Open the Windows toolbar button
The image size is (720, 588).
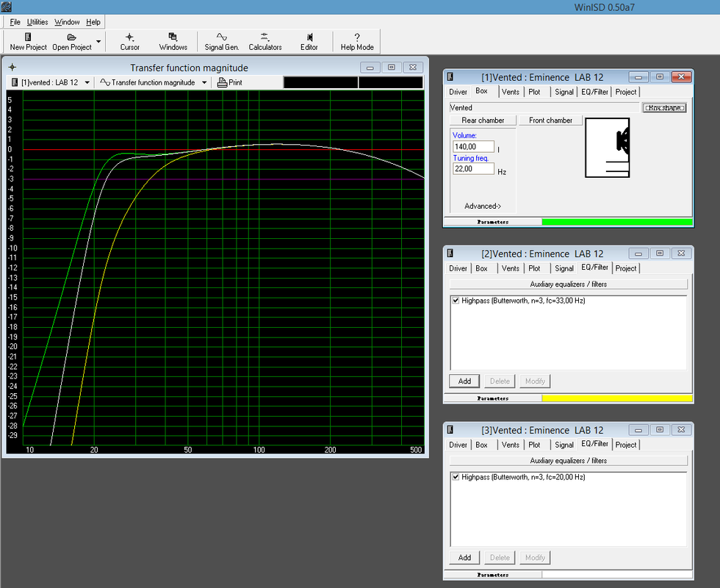(x=173, y=41)
